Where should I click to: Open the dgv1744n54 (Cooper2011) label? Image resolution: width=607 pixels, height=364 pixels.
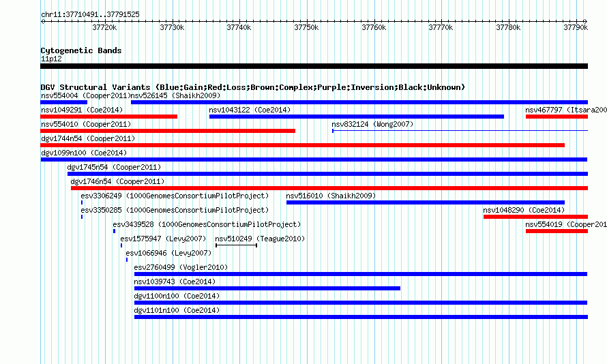[88, 138]
